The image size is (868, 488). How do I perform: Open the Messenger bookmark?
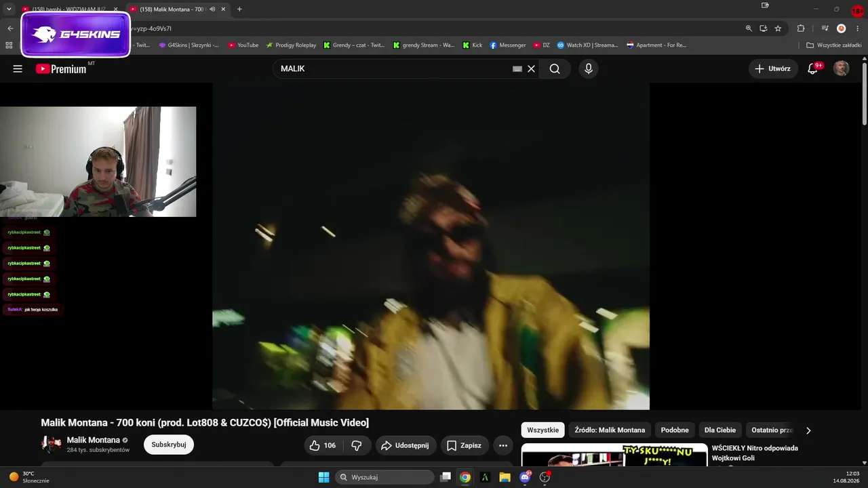pyautogui.click(x=508, y=45)
